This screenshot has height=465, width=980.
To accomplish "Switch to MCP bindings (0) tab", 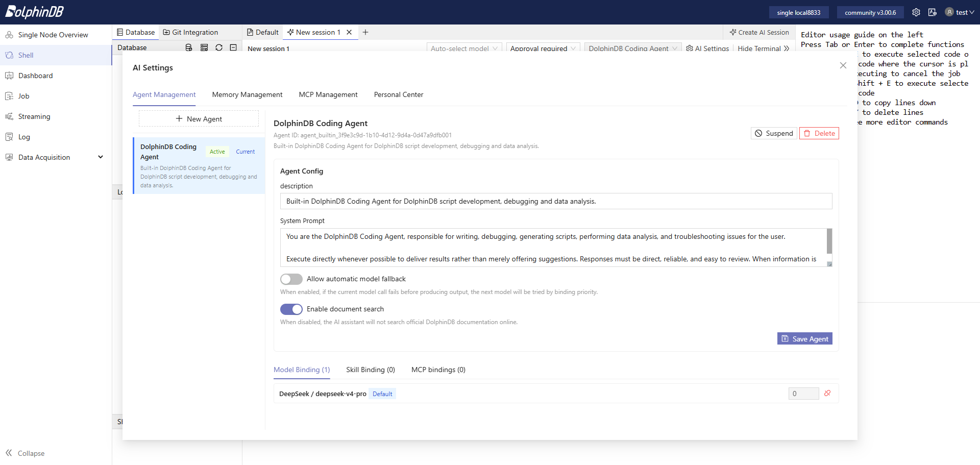I will (438, 370).
